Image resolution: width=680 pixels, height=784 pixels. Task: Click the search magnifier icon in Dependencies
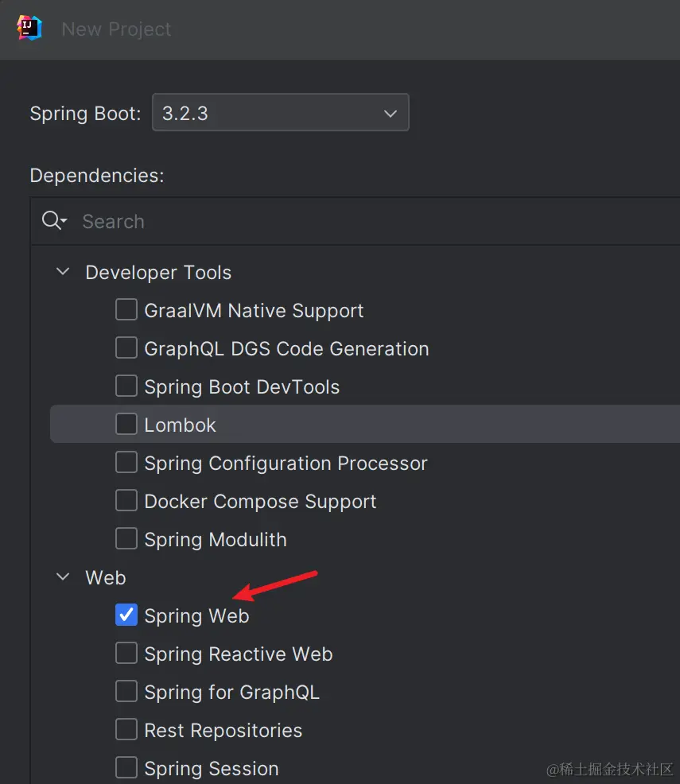[54, 220]
